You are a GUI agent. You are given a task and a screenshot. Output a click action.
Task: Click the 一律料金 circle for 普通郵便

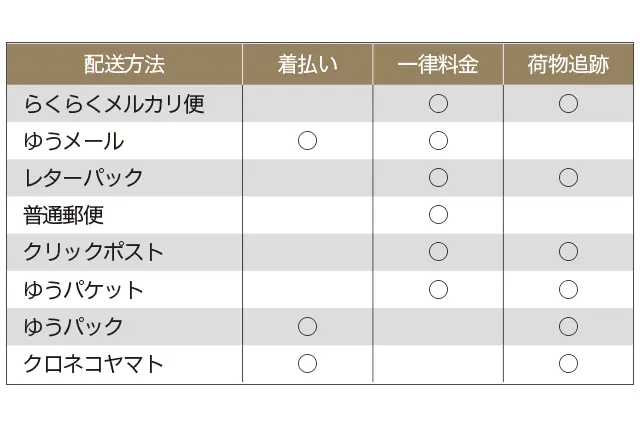pos(438,215)
